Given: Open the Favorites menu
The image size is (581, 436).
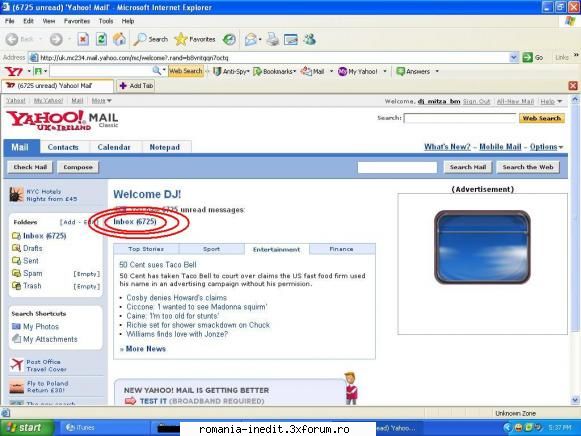Looking at the screenshot, I should click(77, 21).
